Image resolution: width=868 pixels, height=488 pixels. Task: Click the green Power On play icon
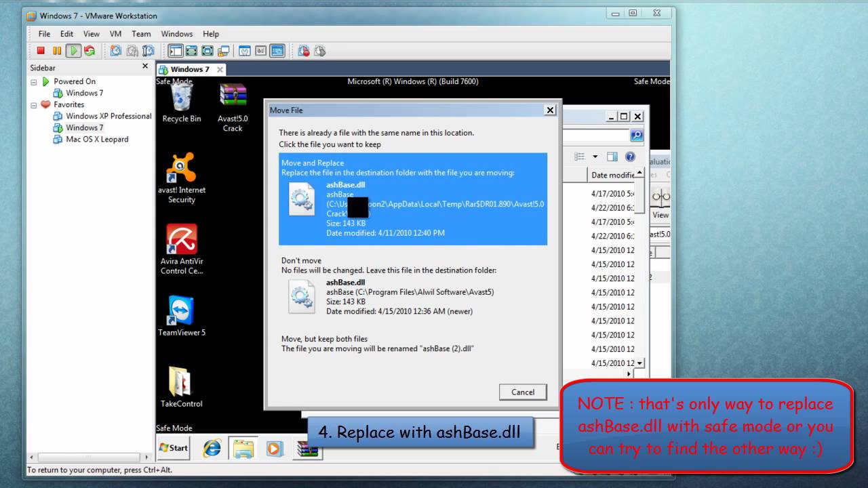point(73,51)
